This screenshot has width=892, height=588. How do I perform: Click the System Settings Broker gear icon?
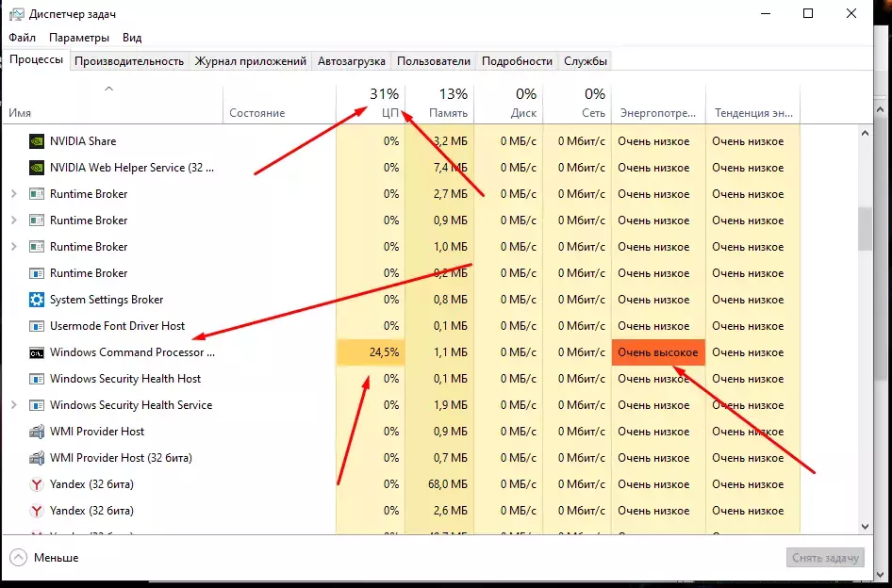point(37,300)
